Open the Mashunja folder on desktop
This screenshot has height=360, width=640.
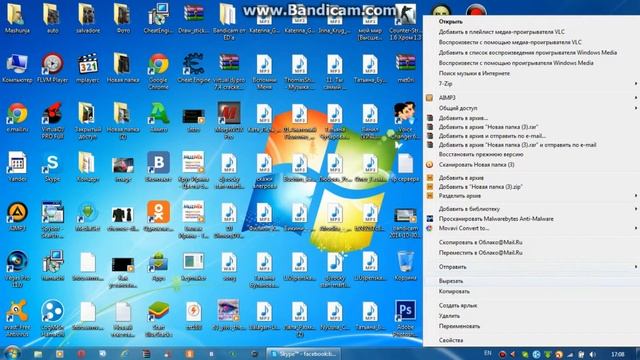(17, 18)
